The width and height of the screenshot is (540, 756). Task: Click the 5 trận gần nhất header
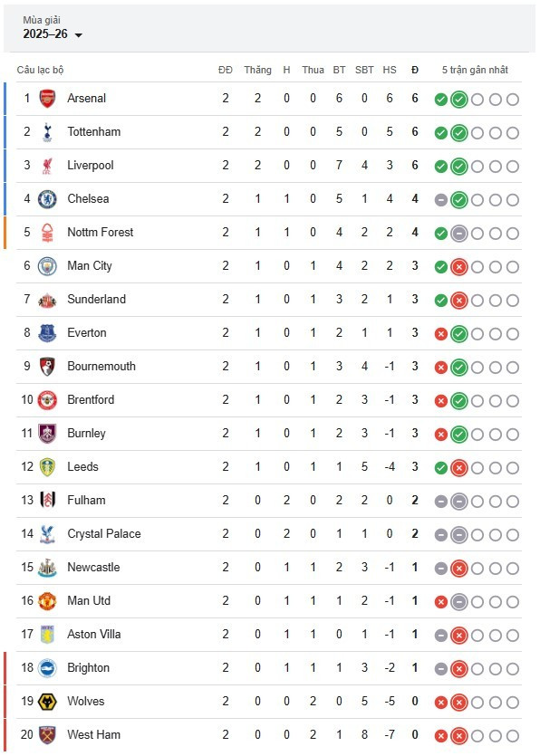[x=475, y=70]
